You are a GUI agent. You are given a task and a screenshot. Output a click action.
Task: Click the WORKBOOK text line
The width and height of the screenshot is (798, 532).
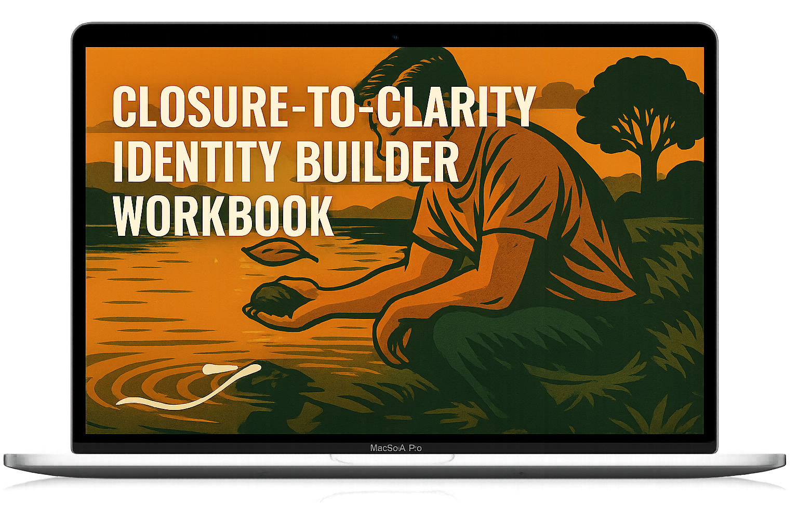click(223, 214)
